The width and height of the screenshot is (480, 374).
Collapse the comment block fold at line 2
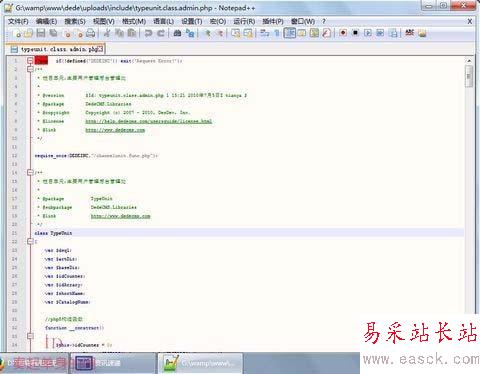pos(30,69)
